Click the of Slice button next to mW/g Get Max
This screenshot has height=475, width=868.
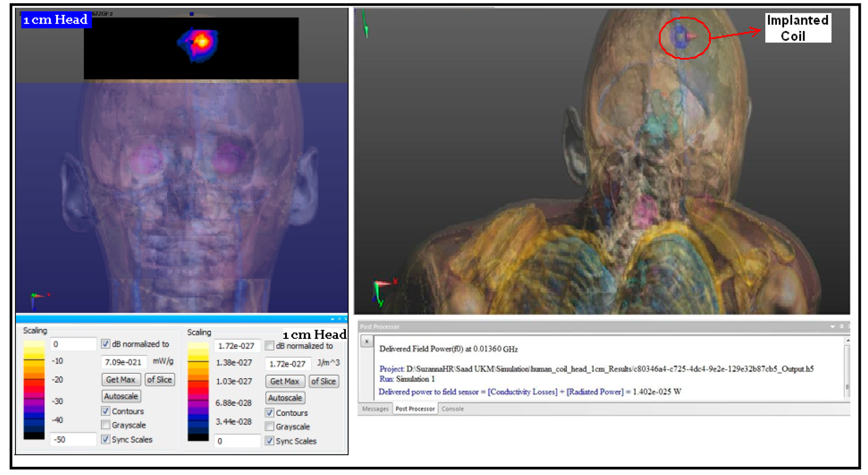159,380
